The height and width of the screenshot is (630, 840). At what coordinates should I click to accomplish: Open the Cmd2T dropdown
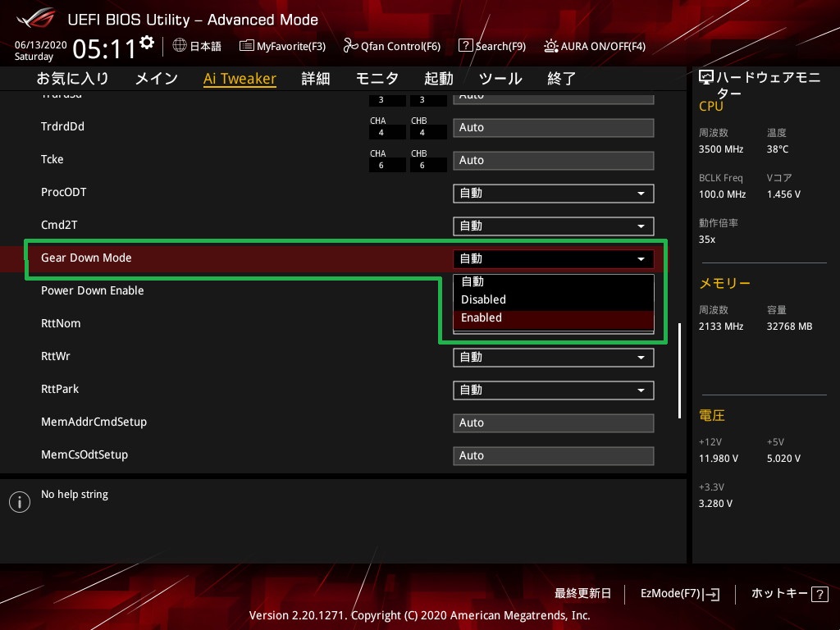pyautogui.click(x=554, y=226)
